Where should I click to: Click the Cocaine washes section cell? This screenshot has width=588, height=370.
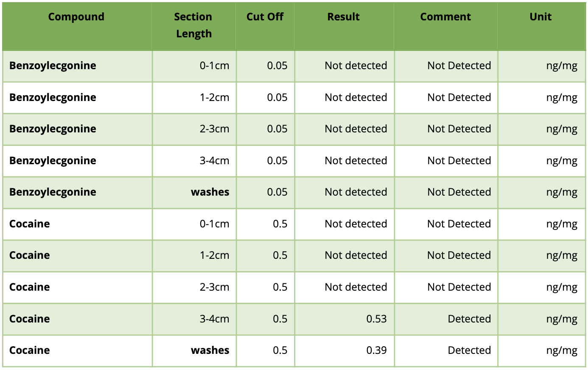(210, 350)
